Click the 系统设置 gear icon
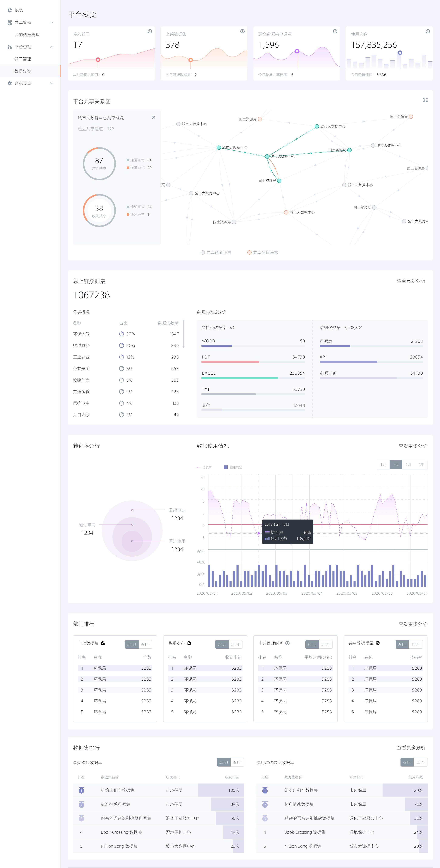The image size is (440, 868). click(x=10, y=83)
